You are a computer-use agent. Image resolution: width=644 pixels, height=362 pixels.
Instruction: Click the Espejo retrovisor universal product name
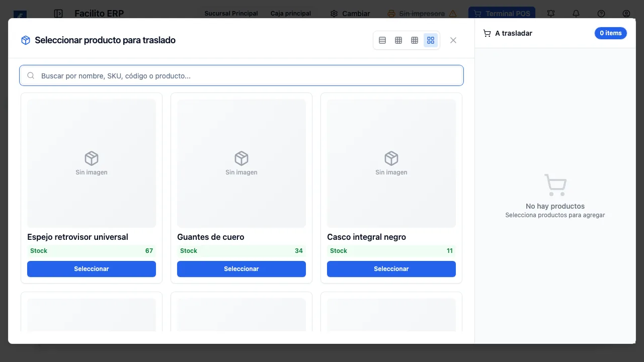pos(77,237)
